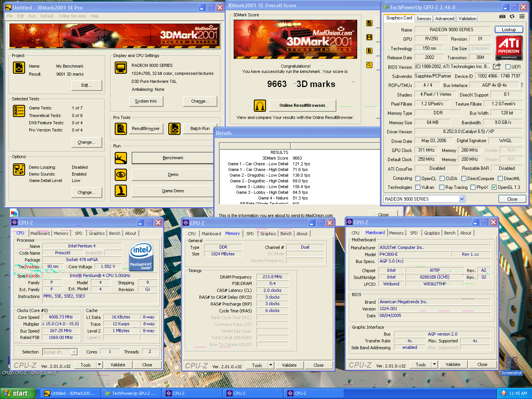Click the Intel Pentium 4 HT logo in CPU-Z
Viewport: 532px width, 399px height.
141,256
